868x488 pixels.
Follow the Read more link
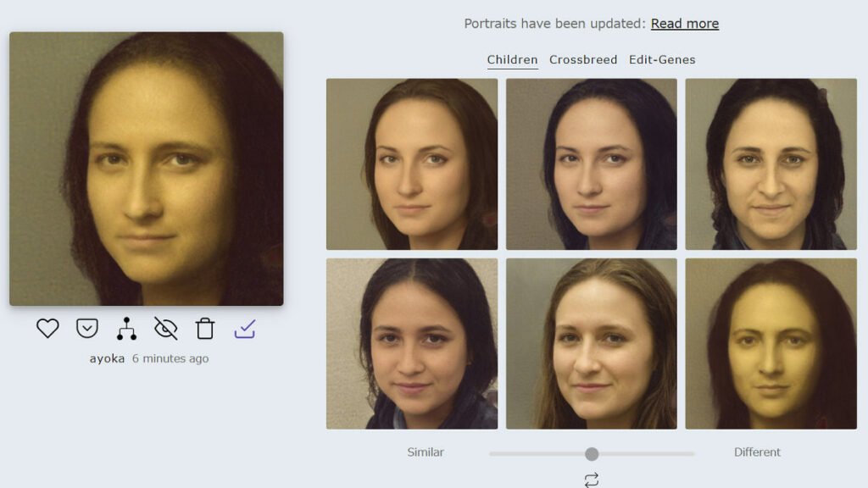click(x=684, y=24)
